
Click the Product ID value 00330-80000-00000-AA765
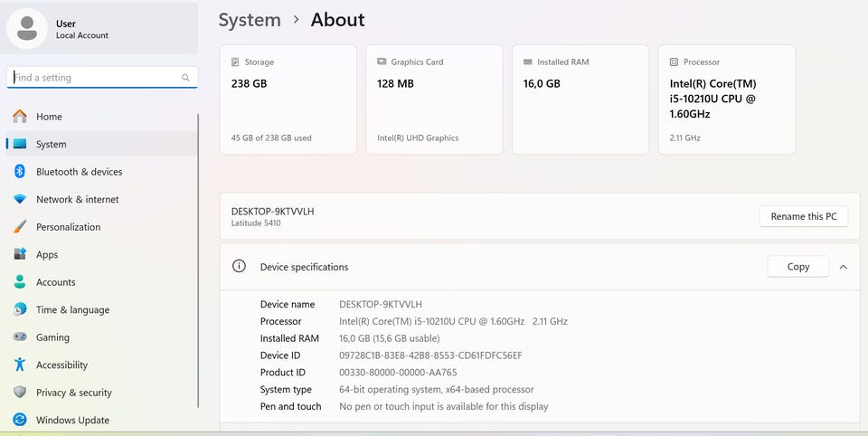tap(398, 373)
